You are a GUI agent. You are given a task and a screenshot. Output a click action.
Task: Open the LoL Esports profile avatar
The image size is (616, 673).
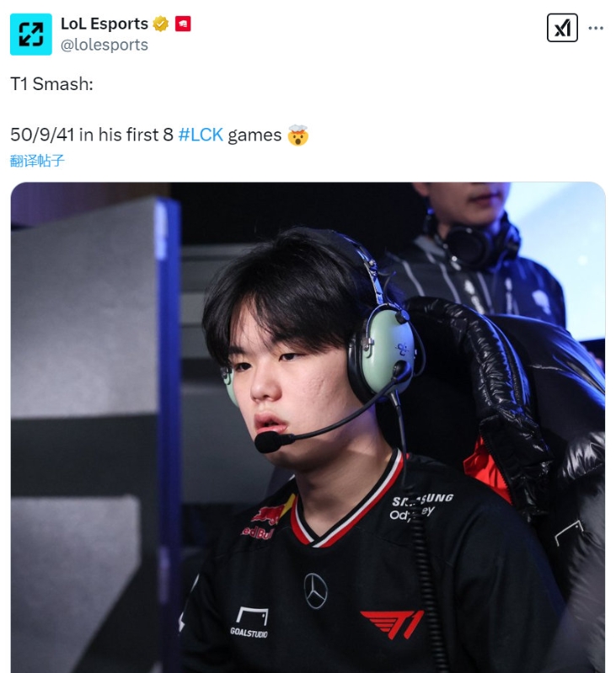31,35
